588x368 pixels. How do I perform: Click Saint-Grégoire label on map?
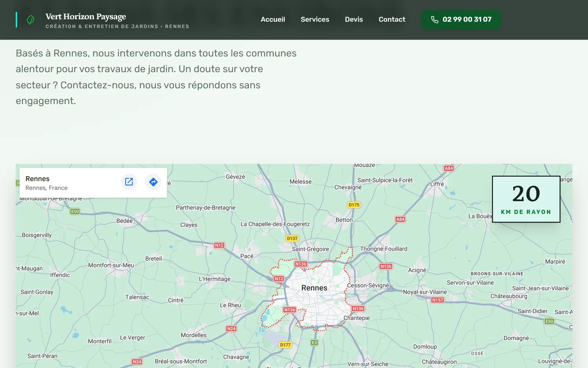point(310,249)
